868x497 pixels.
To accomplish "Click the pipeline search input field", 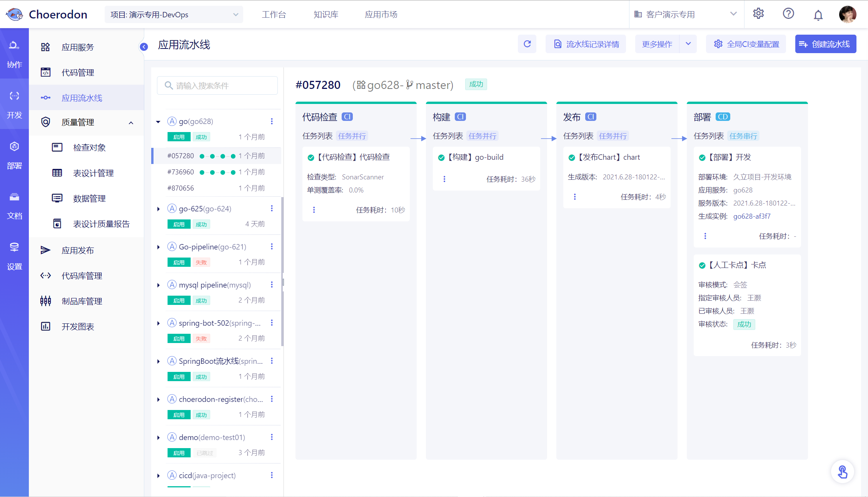I will pyautogui.click(x=217, y=85).
